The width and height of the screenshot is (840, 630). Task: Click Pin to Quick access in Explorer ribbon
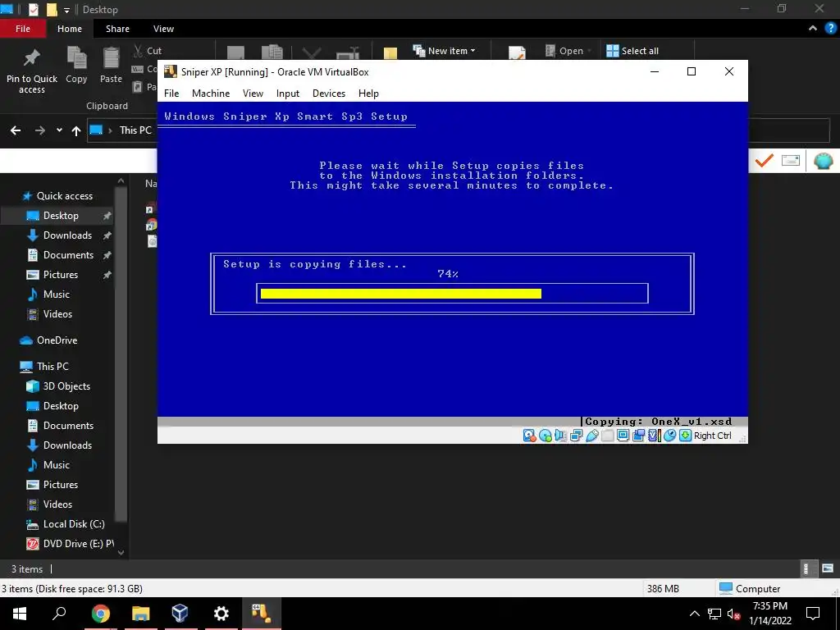[x=32, y=71]
